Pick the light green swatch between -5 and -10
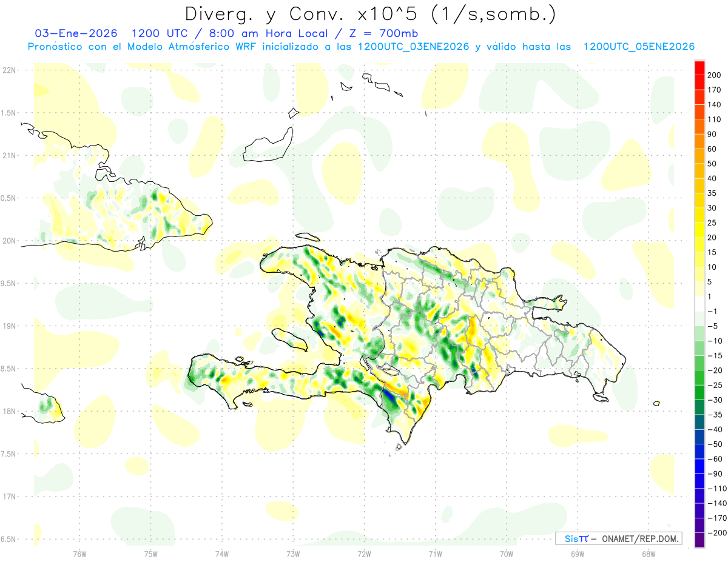This screenshot has height=562, width=728. tap(699, 333)
